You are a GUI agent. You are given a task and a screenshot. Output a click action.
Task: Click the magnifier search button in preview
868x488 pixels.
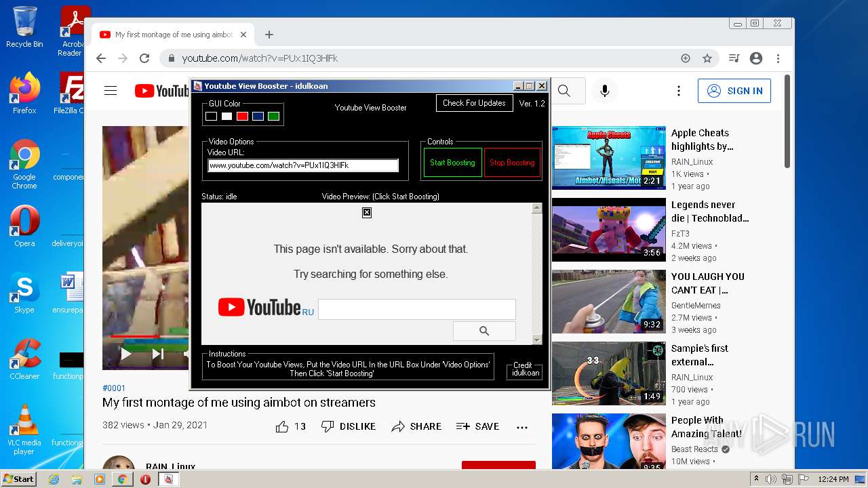point(484,331)
